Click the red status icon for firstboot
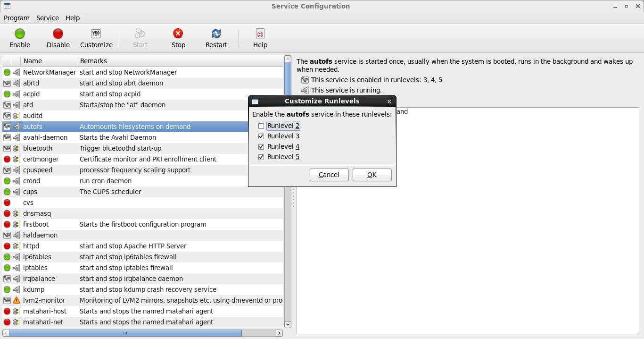Viewport: 644px width, 339px height. pyautogui.click(x=7, y=224)
